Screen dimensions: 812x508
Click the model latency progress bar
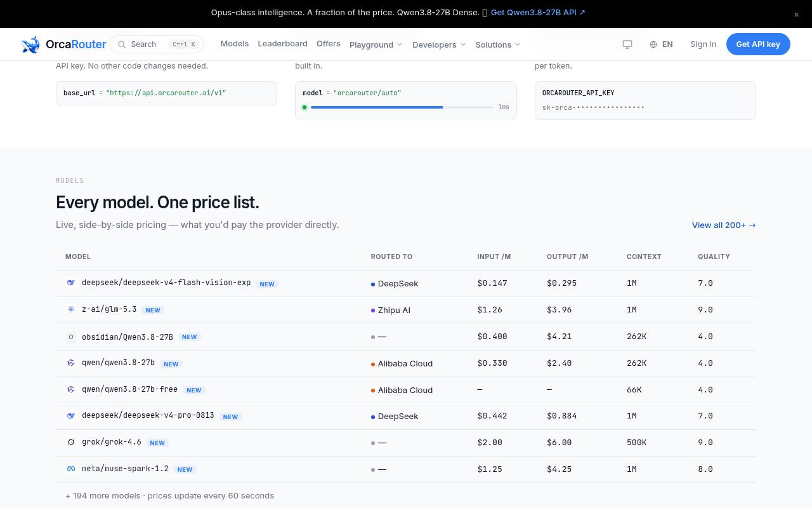[402, 107]
